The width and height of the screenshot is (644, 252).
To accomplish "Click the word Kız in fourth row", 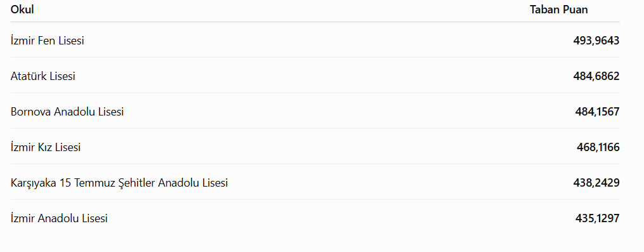I will [46, 147].
